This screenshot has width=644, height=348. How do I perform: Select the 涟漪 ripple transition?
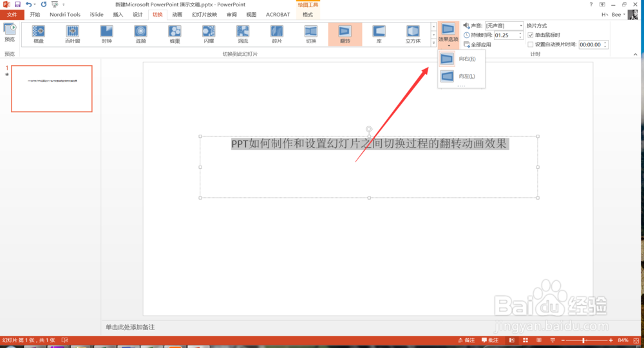tap(141, 34)
